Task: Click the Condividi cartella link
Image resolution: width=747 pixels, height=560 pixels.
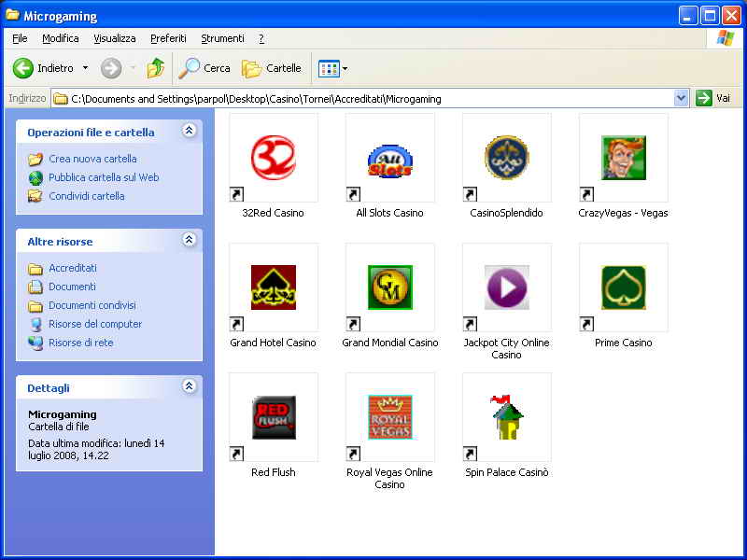Action: coord(87,196)
